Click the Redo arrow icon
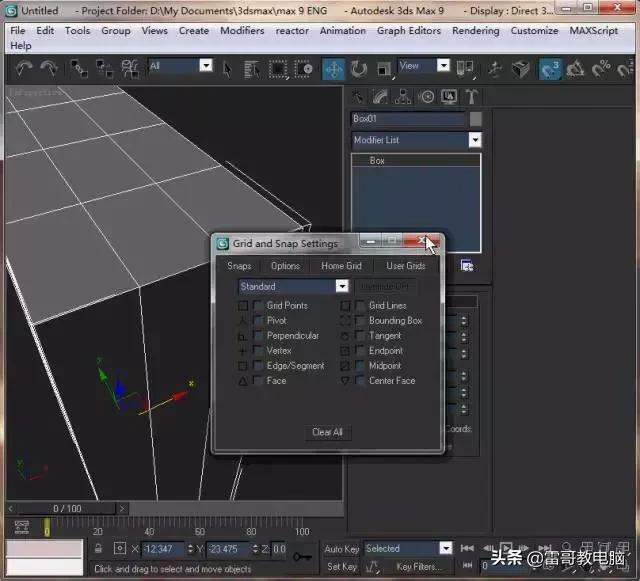This screenshot has width=640, height=581. (49, 68)
